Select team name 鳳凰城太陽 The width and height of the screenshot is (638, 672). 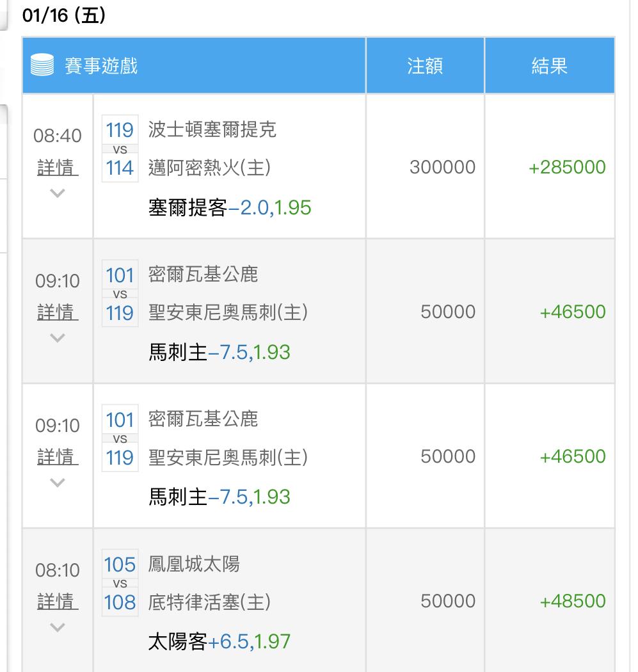point(194,564)
